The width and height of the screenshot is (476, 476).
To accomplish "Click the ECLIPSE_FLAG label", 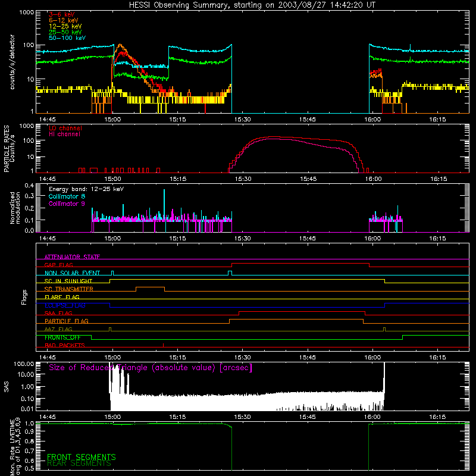I will click(65, 305).
